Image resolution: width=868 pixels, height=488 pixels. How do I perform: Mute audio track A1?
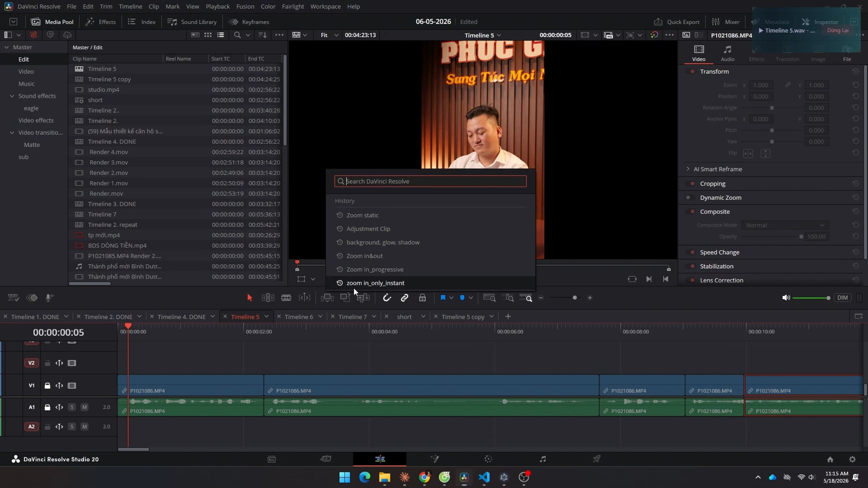click(84, 407)
